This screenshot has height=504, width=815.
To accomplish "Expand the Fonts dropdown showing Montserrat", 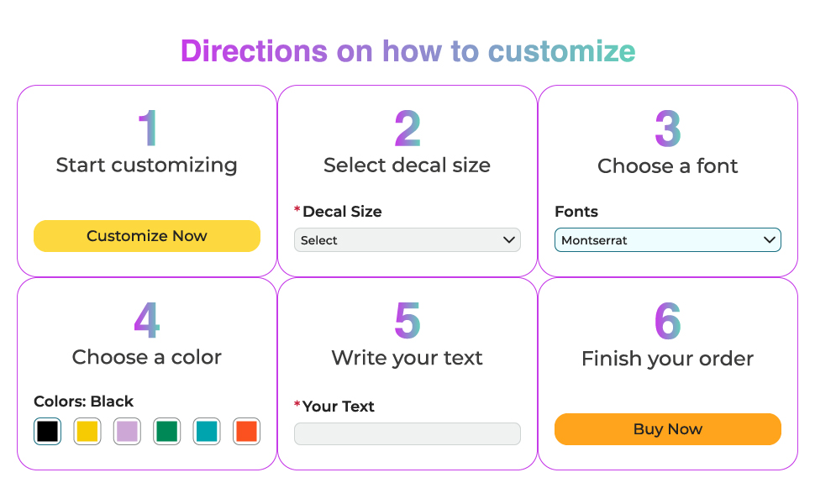I will coord(667,240).
